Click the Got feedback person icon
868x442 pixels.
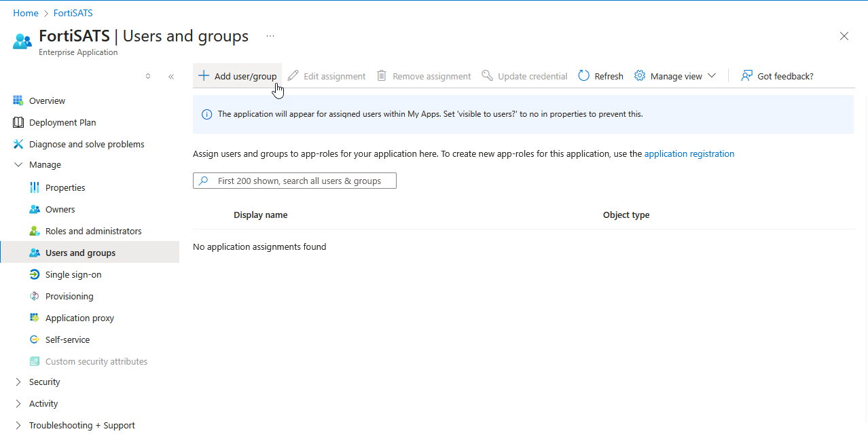pos(746,75)
